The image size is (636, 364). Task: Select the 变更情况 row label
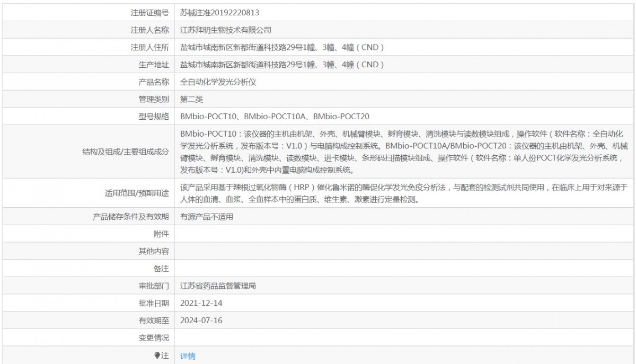(x=154, y=338)
